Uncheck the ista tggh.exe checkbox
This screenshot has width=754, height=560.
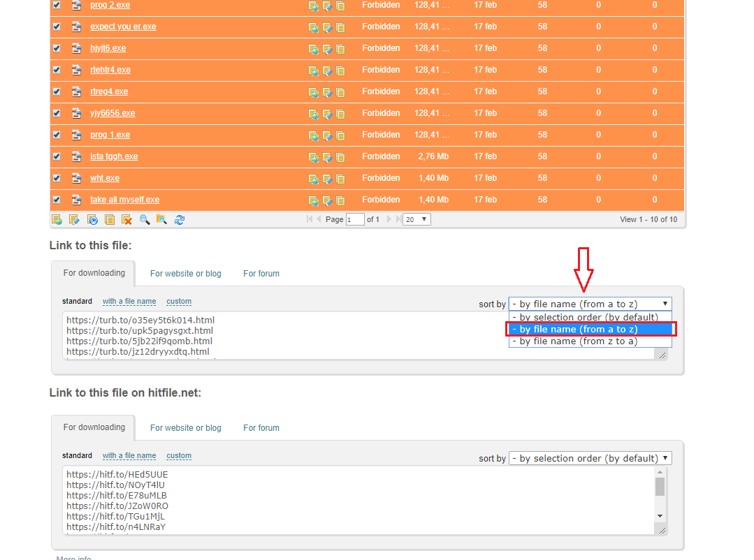(x=57, y=156)
